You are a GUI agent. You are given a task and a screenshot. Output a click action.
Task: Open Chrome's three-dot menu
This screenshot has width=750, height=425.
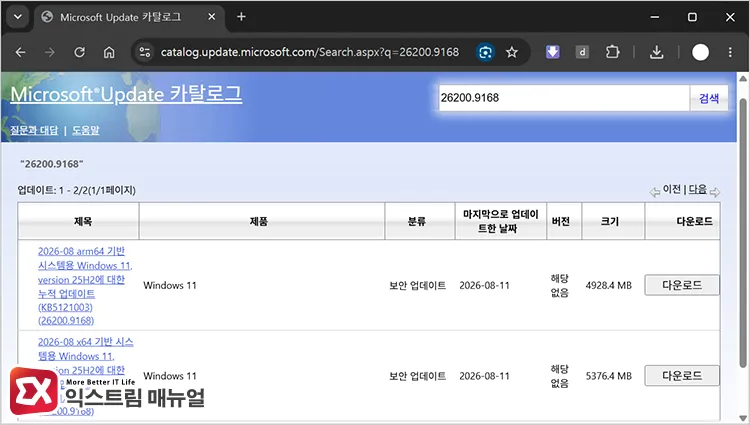click(x=730, y=52)
